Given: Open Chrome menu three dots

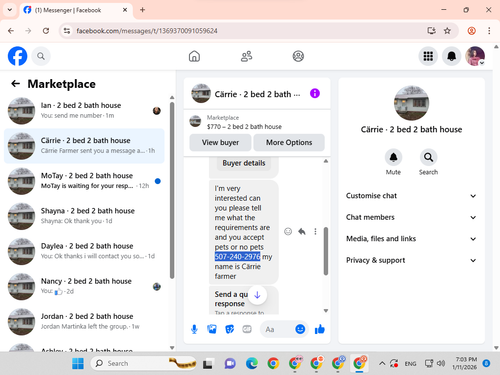Looking at the screenshot, I should (x=489, y=31).
